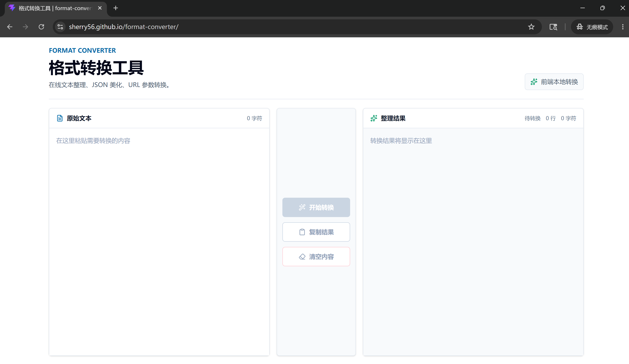Click the browser forward arrow
629x364 pixels.
tap(26, 27)
